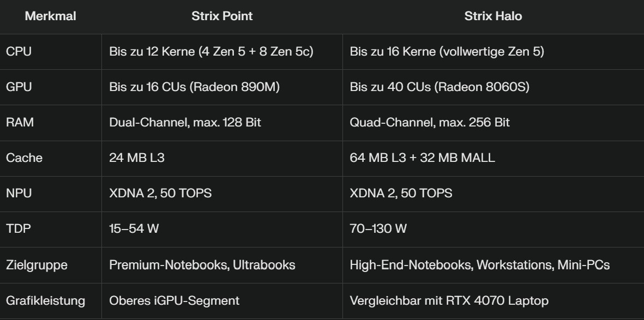Viewport: 644px width, 320px height.
Task: Click the Radeon 890M cell
Action: 194,87
